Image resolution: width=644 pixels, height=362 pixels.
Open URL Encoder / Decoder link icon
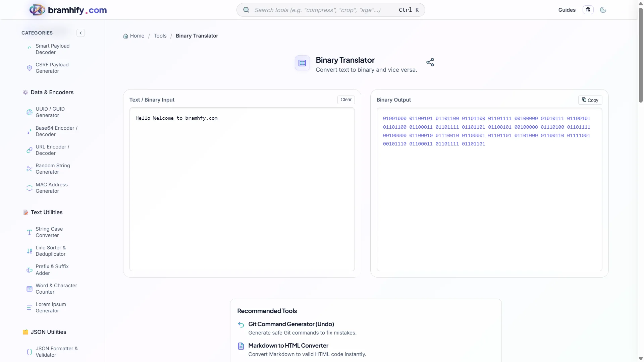(30, 150)
